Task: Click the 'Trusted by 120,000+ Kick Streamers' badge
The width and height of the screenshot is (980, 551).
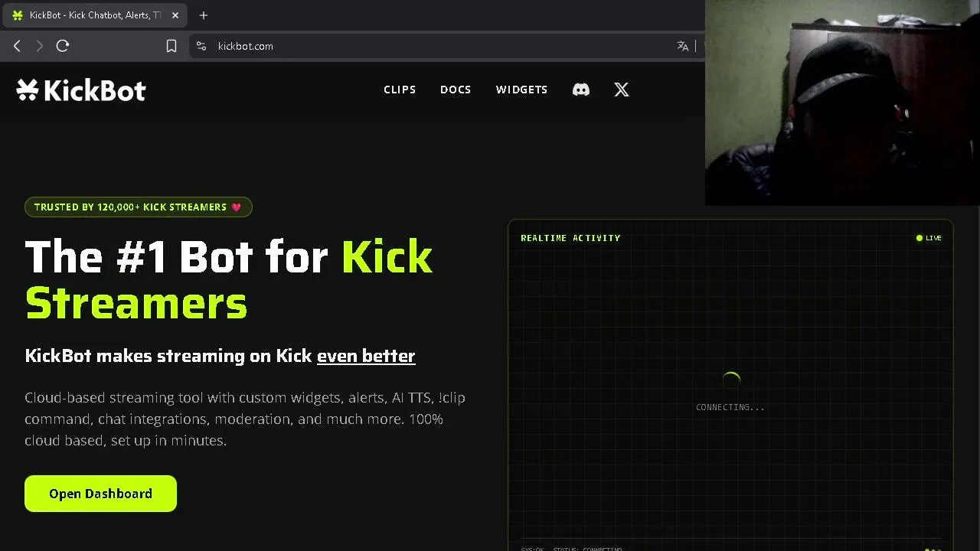Action: tap(139, 207)
